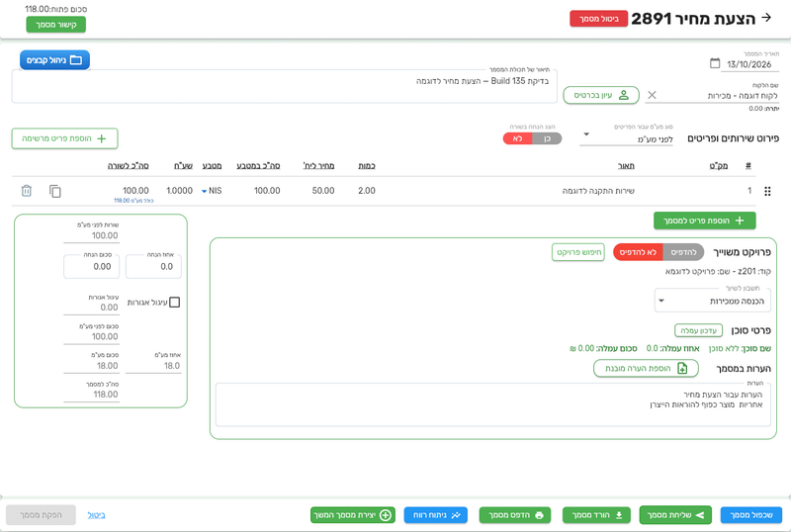The height and width of the screenshot is (532, 791).
Task: Click ניהול קבצים file management button
Action: [x=54, y=60]
